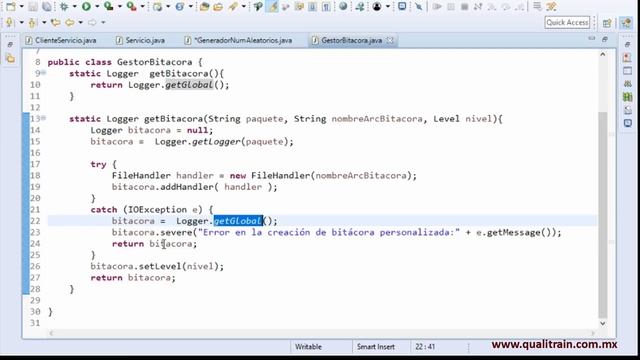Image resolution: width=640 pixels, height=360 pixels.
Task: Click the Open Perspective icon
Action: coord(607,23)
